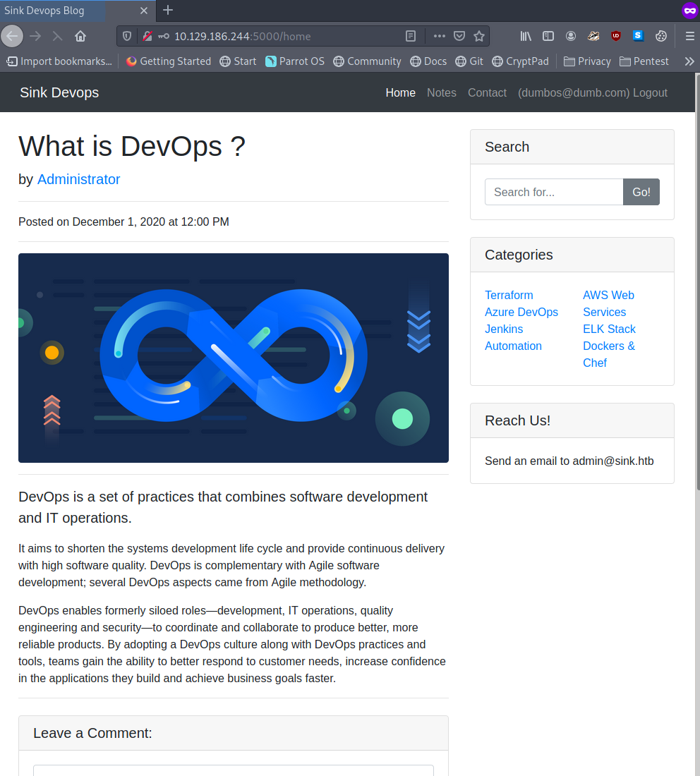This screenshot has width=700, height=776.
Task: Open the Pentest bookmarks folder
Action: coord(644,61)
